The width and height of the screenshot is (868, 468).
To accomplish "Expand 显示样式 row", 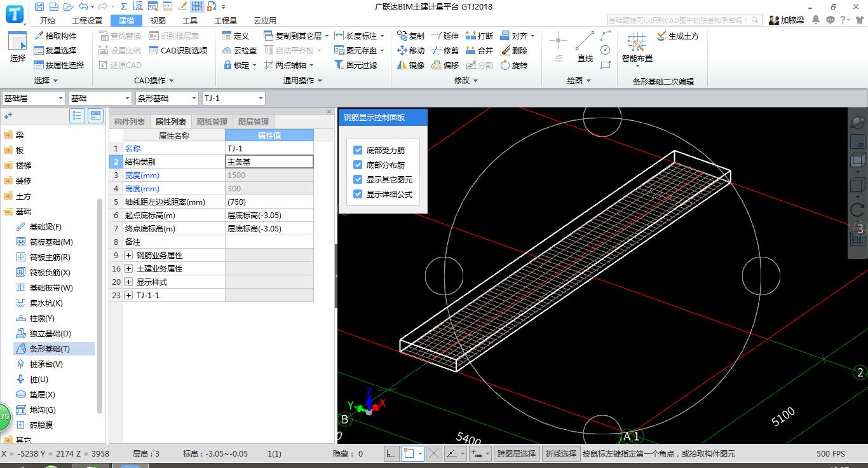I will pyautogui.click(x=128, y=282).
